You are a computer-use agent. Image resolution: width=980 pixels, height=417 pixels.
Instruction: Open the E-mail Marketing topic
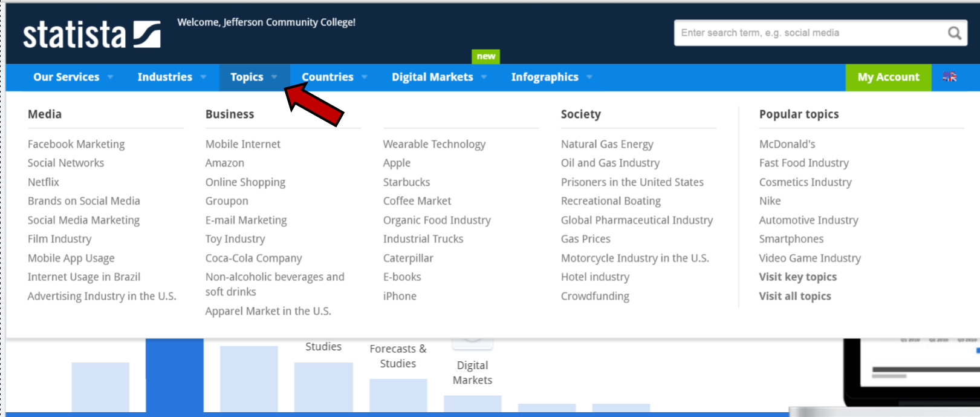(246, 220)
